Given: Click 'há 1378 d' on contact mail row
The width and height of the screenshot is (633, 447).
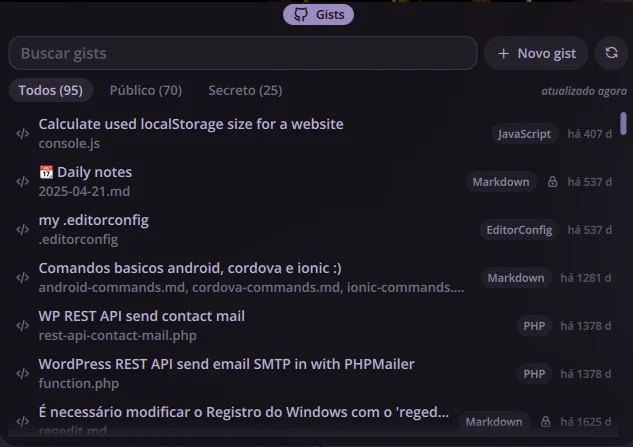Looking at the screenshot, I should click(x=586, y=326).
